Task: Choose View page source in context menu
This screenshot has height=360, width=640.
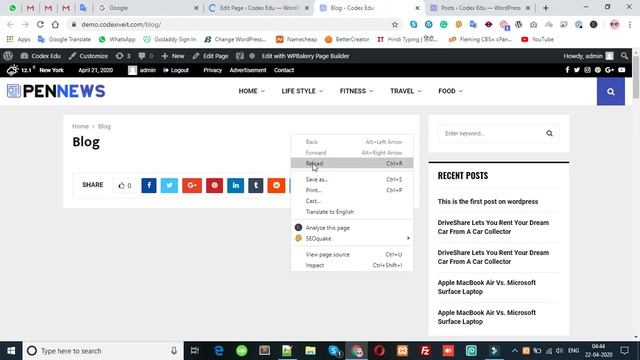Action: (x=352, y=254)
